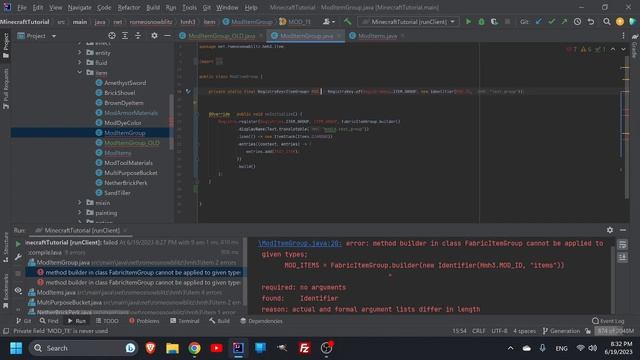Screen dimensions: 640x360
Task: Open Chrome from taskbar
Action: [x=194, y=348]
